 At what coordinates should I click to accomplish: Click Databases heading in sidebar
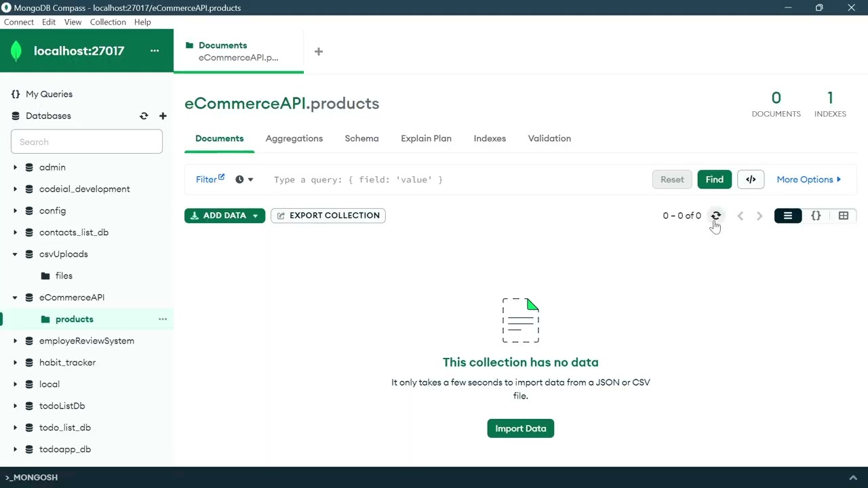48,116
